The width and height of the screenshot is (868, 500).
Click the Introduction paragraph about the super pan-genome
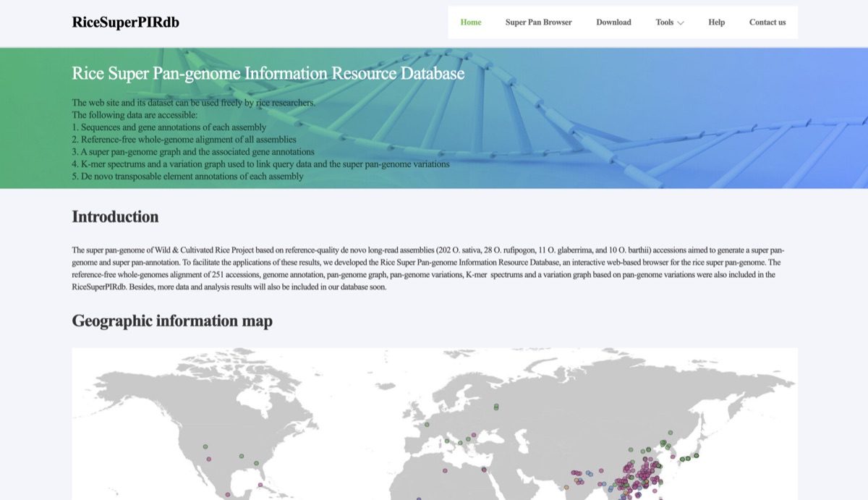(x=428, y=268)
